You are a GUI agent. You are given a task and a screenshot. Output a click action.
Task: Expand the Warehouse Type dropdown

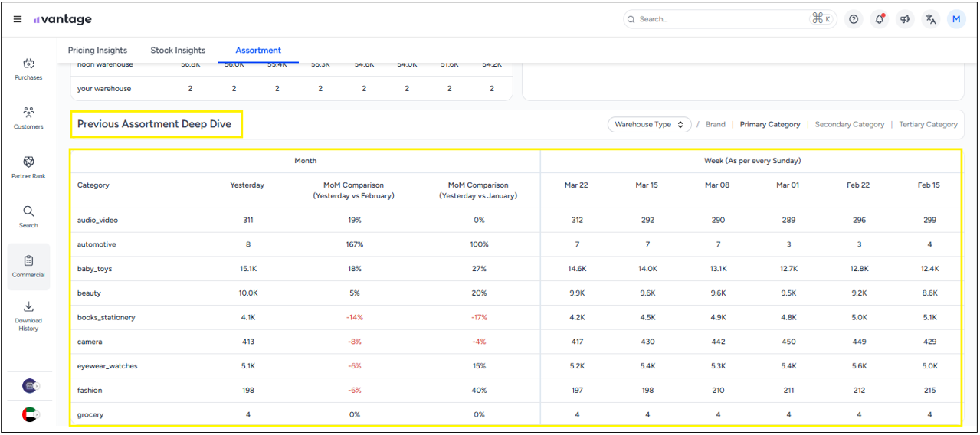[649, 124]
